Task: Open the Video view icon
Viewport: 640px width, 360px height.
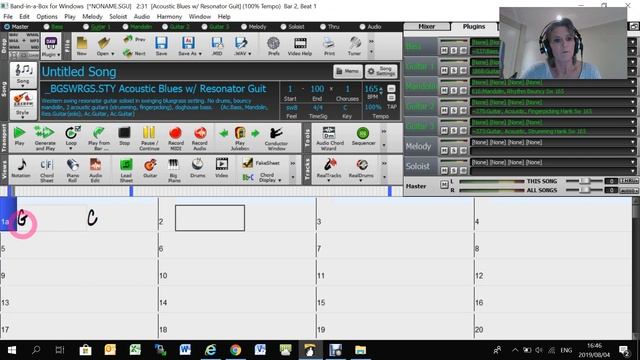Action: coord(222,169)
